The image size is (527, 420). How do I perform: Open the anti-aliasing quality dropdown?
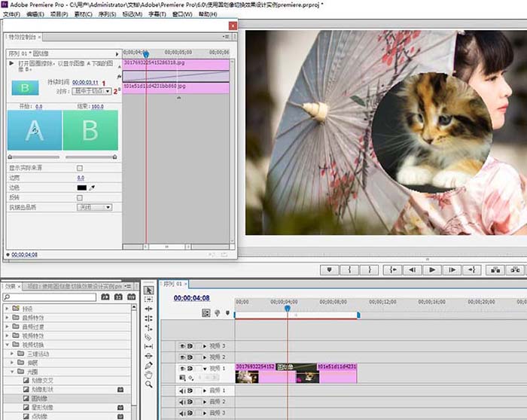95,207
